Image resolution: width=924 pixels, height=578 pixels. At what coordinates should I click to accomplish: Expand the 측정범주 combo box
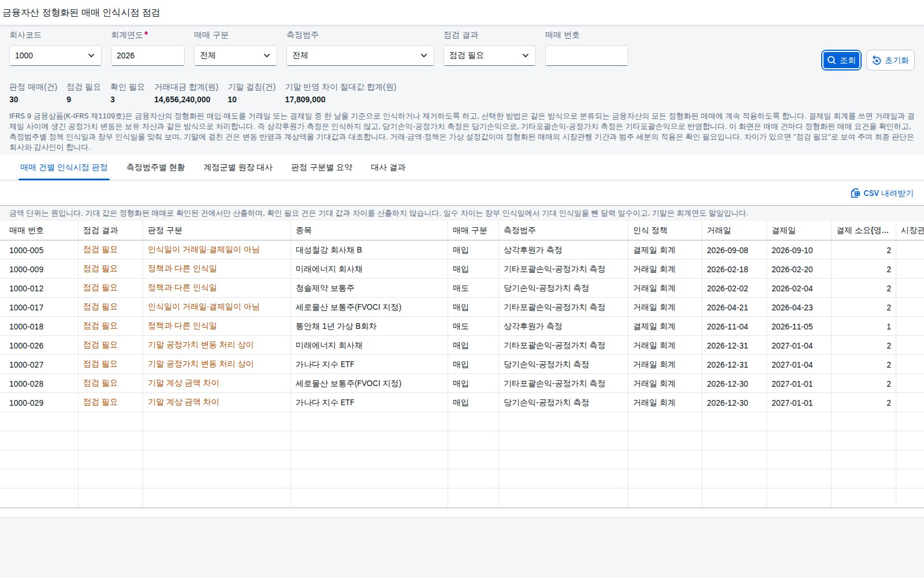pos(360,55)
